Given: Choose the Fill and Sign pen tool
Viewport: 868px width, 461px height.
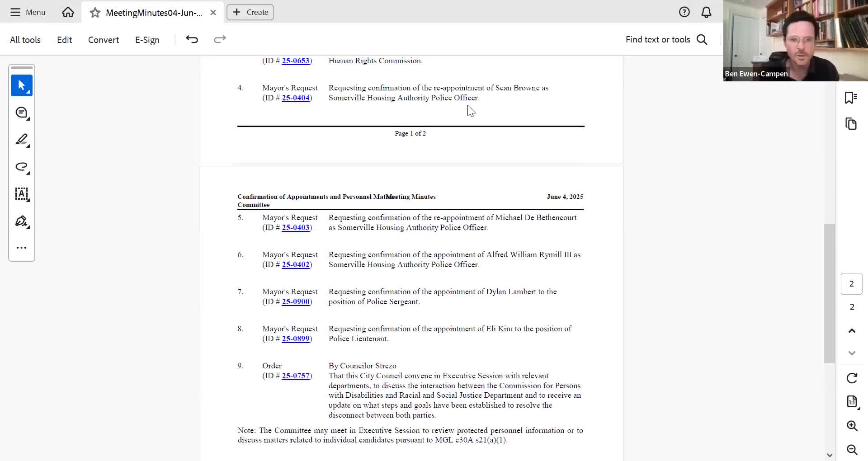Looking at the screenshot, I should pos(22,221).
